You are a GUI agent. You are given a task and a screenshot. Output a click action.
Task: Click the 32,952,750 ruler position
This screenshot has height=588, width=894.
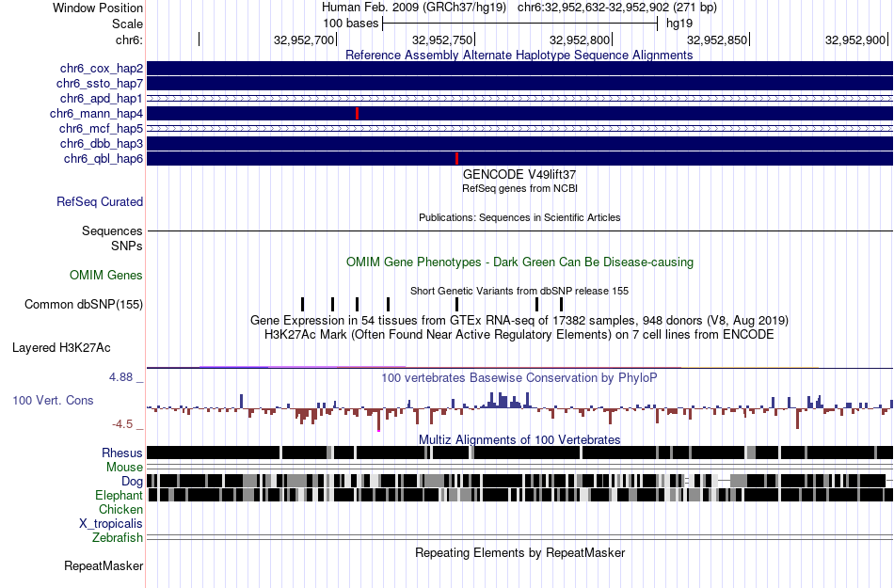[442, 40]
